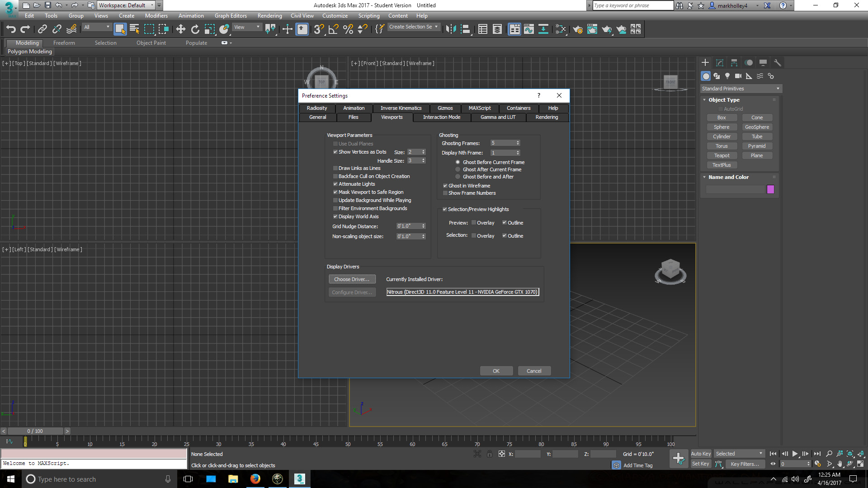Select the Lights category icon
Viewport: 868px width, 488px height.
pyautogui.click(x=727, y=76)
